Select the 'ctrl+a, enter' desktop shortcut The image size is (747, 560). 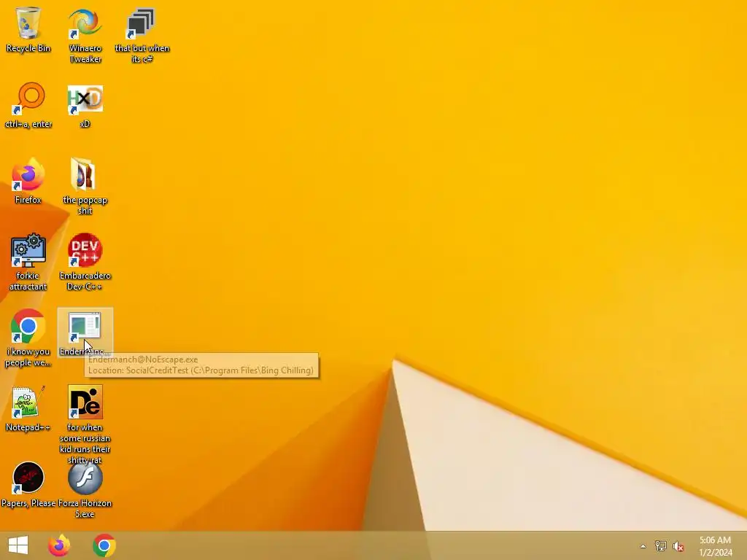[x=28, y=105]
